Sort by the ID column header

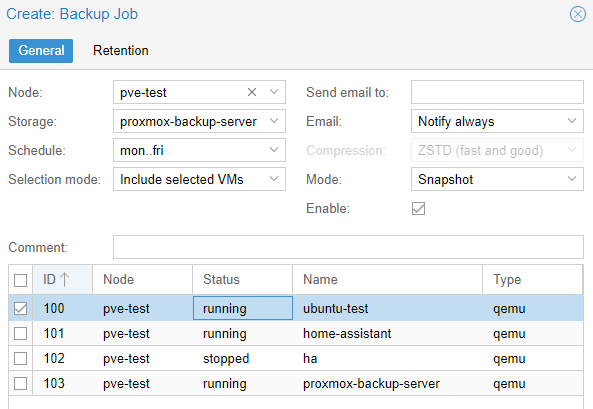click(x=63, y=280)
